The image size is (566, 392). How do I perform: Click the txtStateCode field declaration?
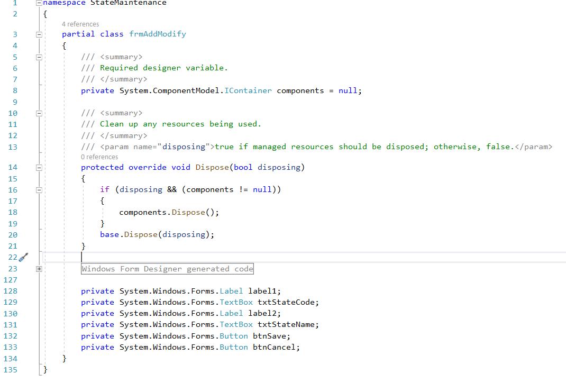coord(200,302)
